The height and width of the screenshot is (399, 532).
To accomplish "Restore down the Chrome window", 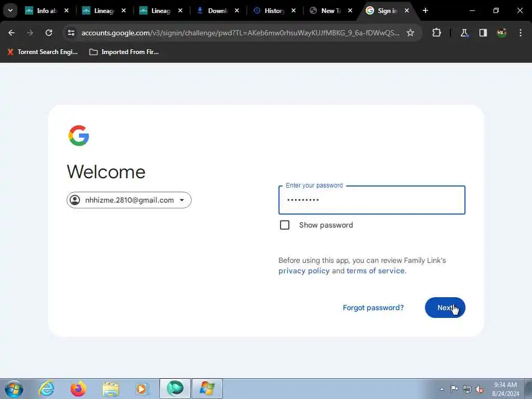I will click(x=496, y=10).
